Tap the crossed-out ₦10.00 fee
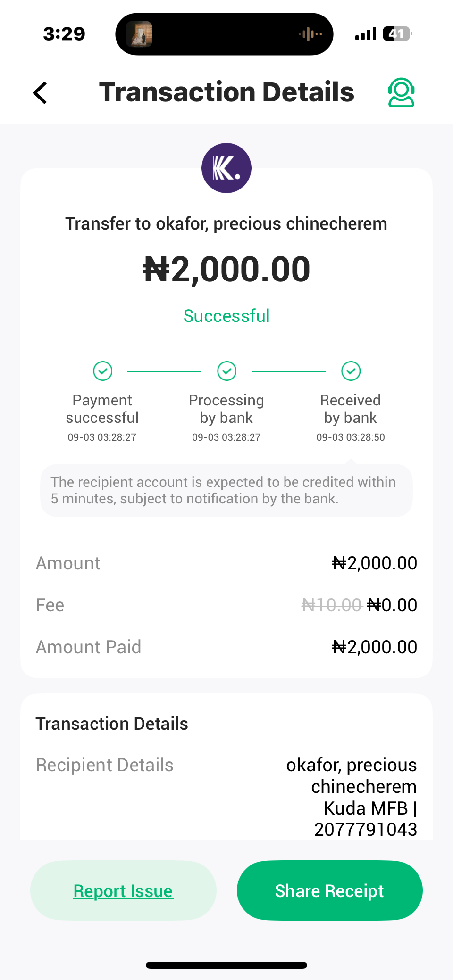The image size is (453, 980). [x=331, y=605]
